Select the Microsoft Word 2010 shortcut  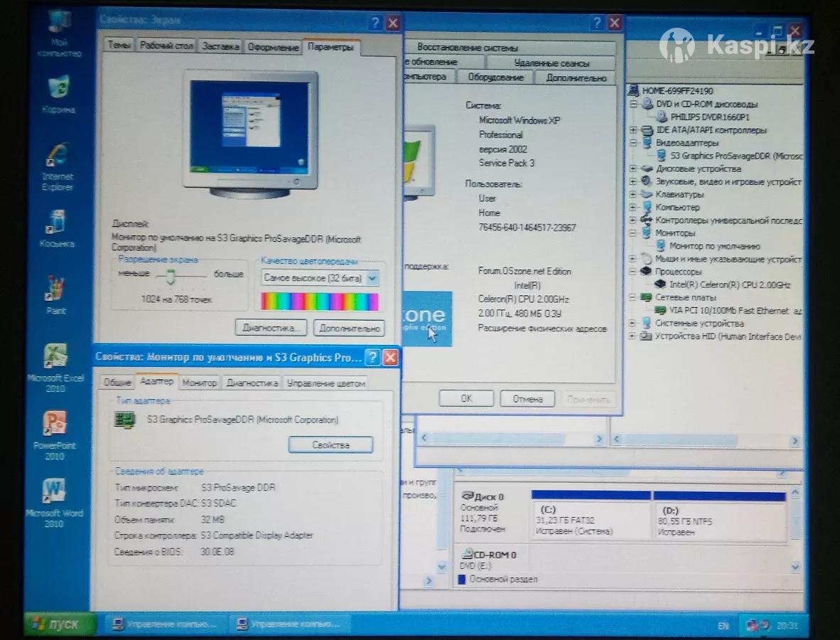click(54, 503)
